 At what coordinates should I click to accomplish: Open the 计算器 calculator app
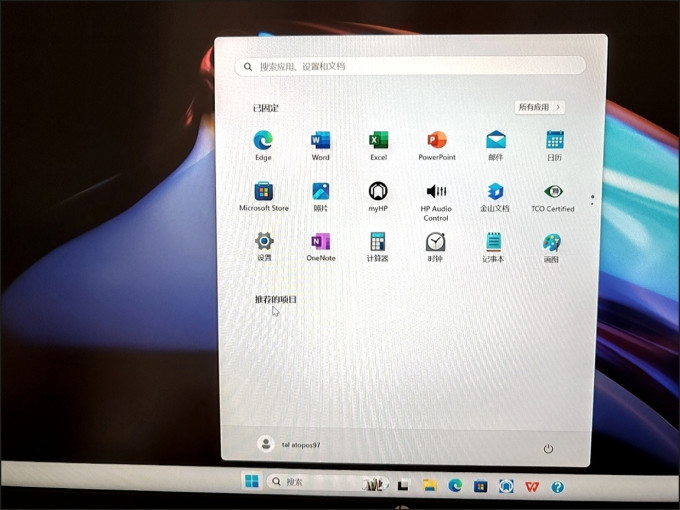point(377,246)
